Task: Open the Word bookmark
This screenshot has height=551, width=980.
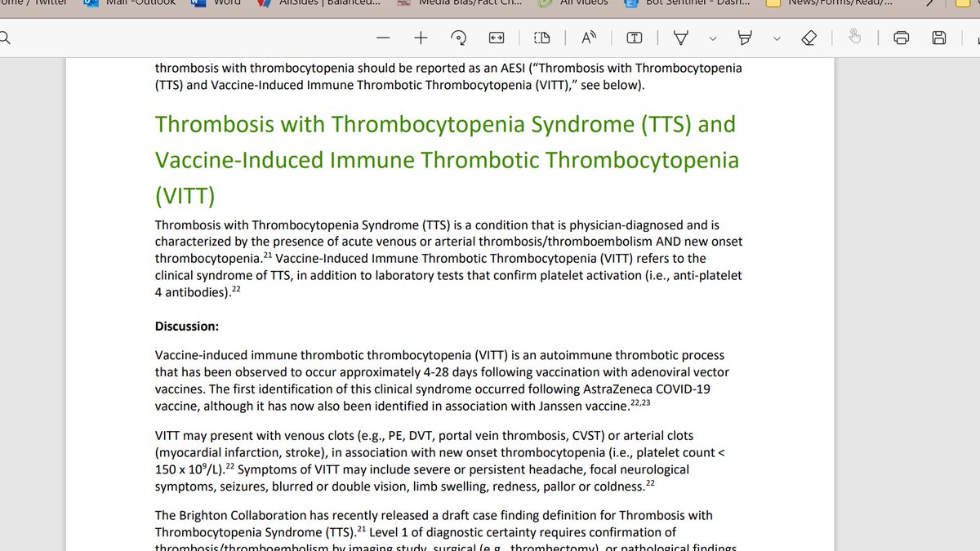Action: tap(216, 3)
